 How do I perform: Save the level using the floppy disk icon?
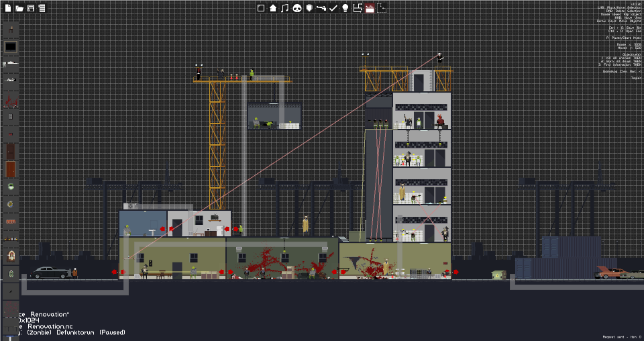coord(30,8)
